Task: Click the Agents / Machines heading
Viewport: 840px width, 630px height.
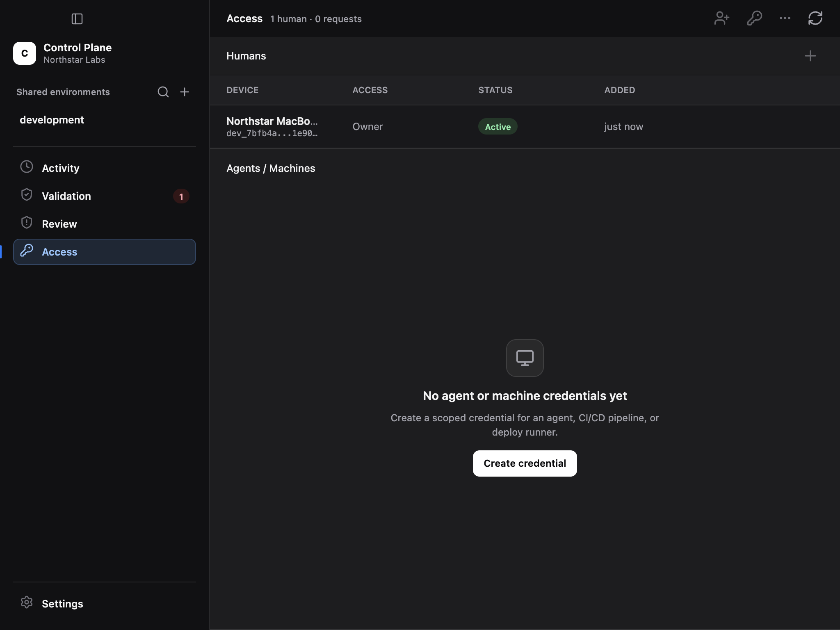Action: coord(271,168)
